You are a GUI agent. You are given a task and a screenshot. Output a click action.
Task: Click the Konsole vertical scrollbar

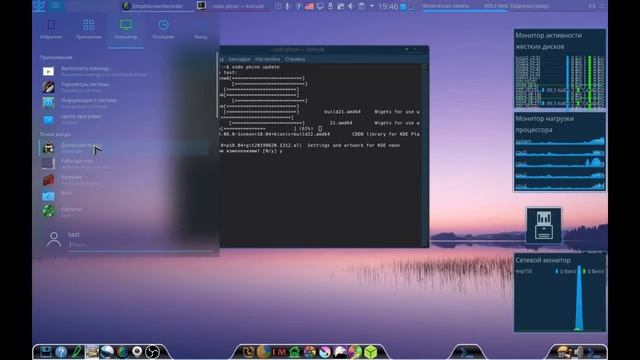point(424,154)
